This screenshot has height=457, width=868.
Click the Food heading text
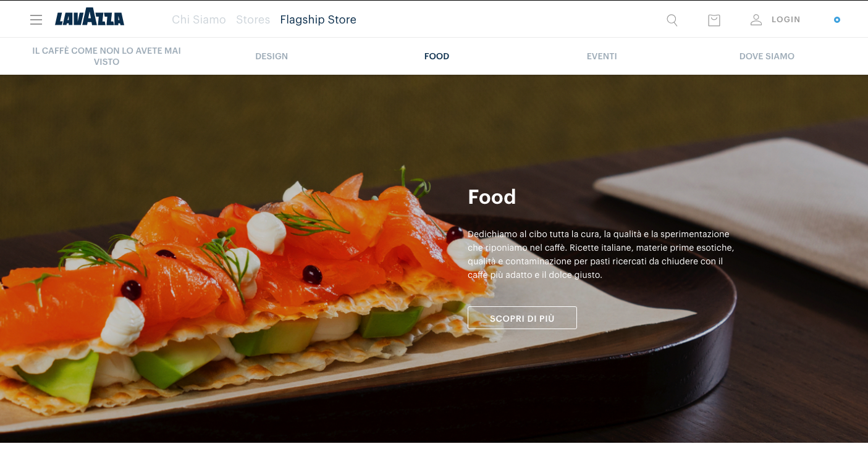click(492, 197)
